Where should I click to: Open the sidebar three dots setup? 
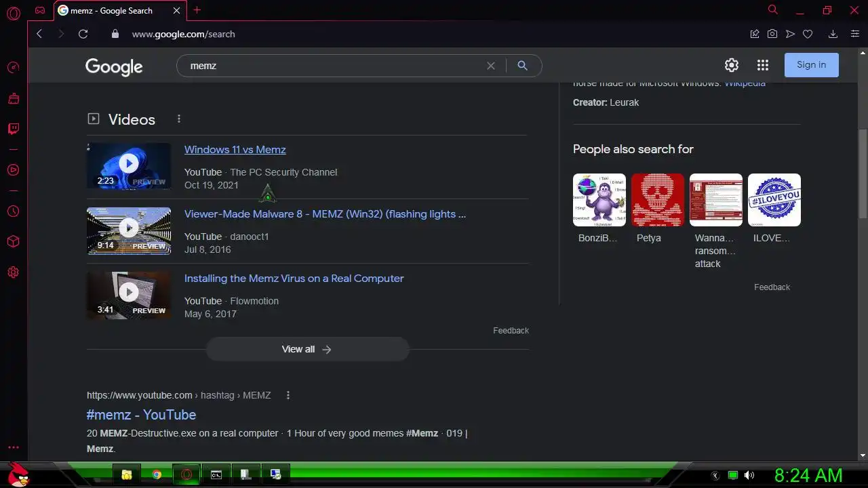click(x=13, y=448)
